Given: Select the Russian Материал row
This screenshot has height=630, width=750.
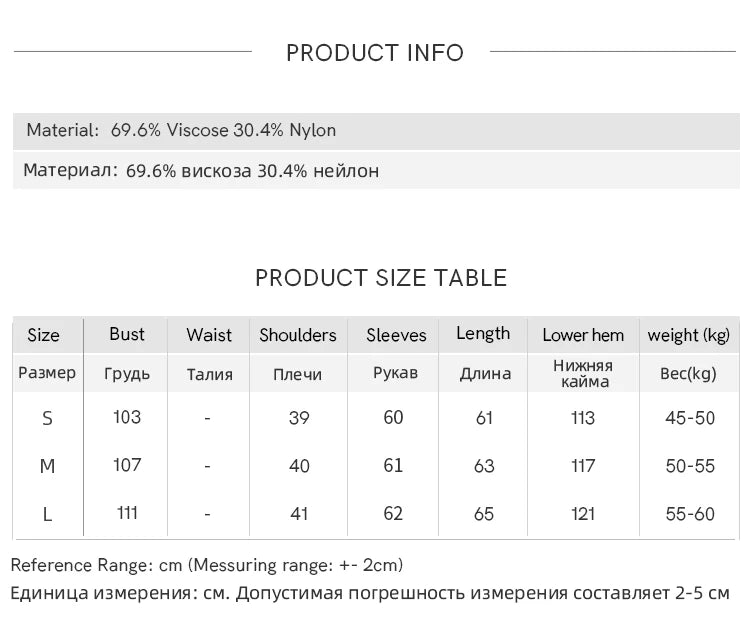Looking at the screenshot, I should pyautogui.click(x=376, y=170).
